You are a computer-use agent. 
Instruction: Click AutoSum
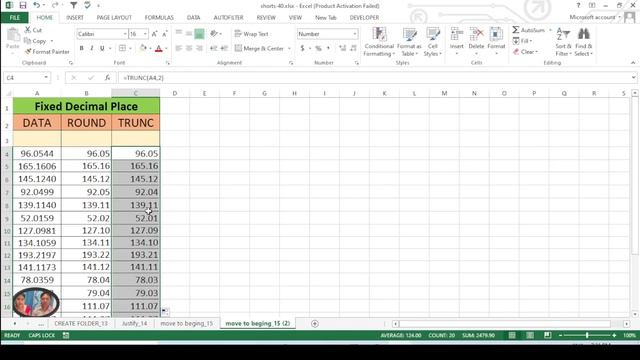(529, 30)
